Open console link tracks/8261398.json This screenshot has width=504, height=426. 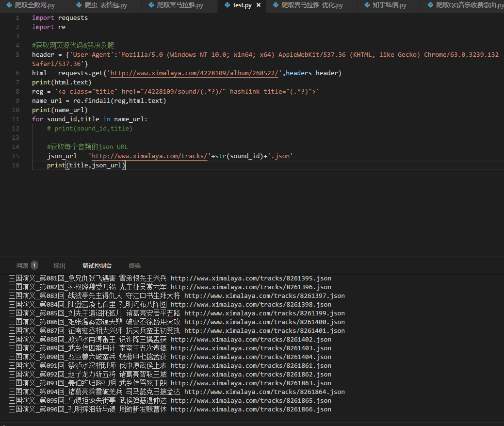tap(251, 305)
